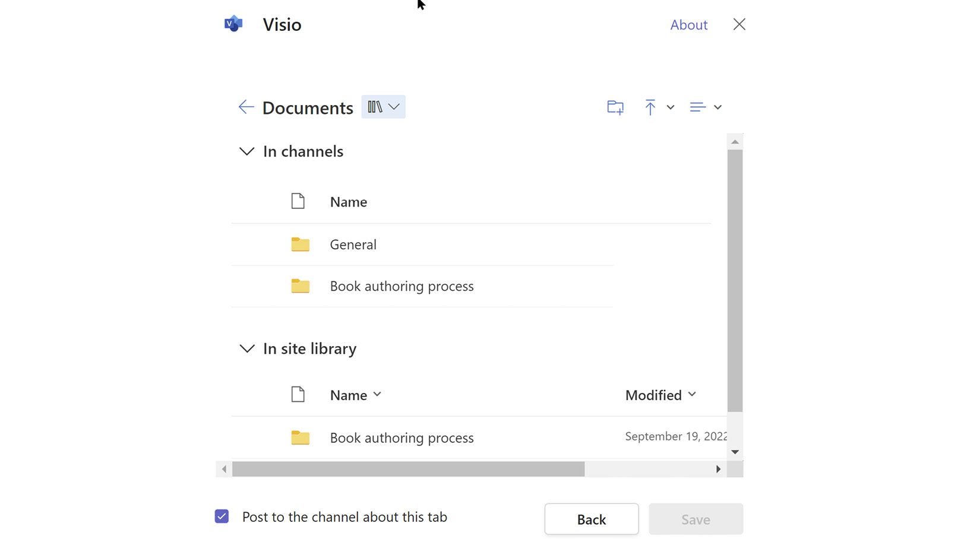Click the view options lines icon
Image resolution: width=980 pixels, height=539 pixels.
(697, 107)
